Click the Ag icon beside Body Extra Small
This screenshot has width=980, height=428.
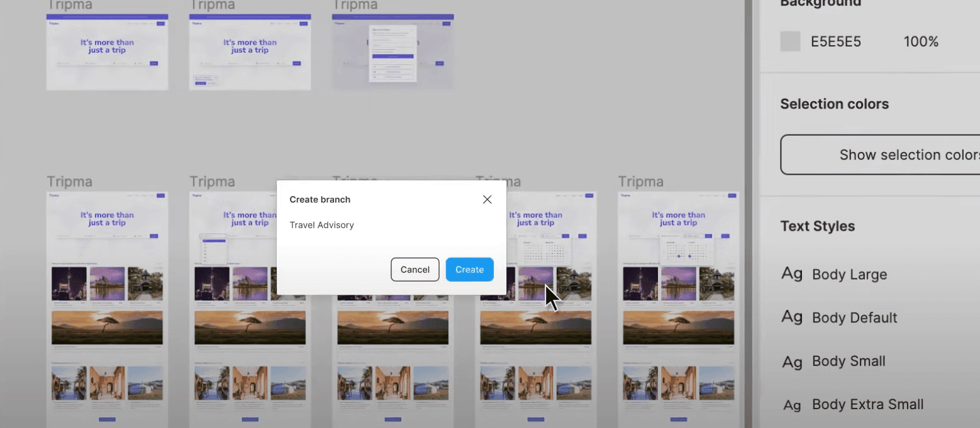tap(792, 405)
